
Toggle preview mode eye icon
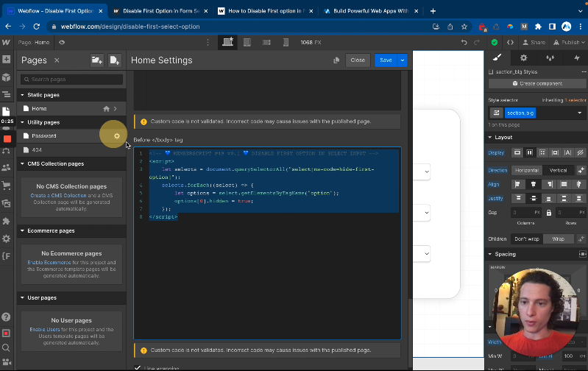62,43
